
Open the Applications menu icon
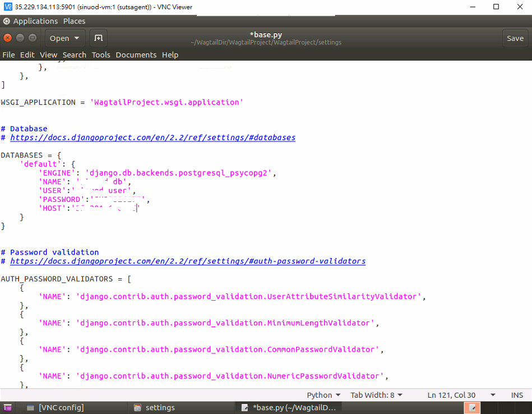tap(6, 21)
